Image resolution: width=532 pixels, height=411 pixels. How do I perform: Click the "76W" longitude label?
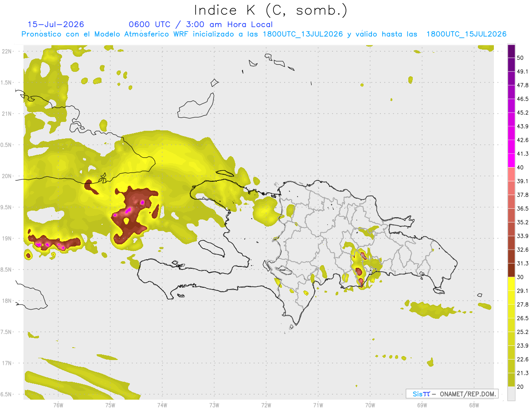coord(58,405)
